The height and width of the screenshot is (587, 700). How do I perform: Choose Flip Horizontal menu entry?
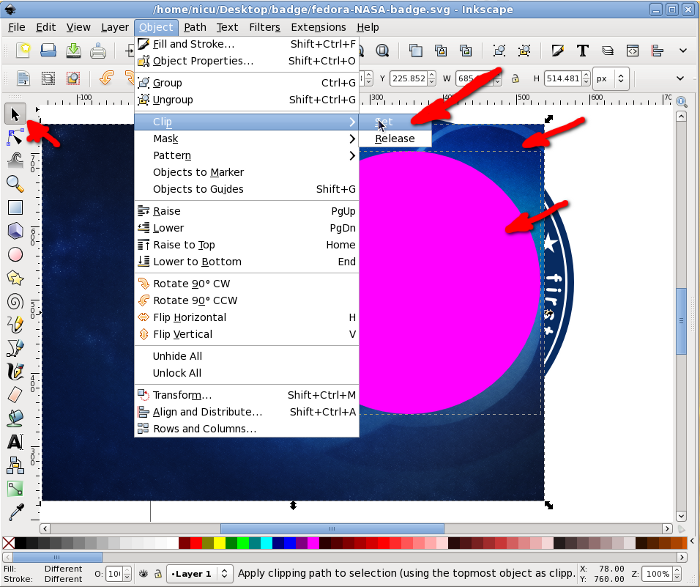coord(246,317)
